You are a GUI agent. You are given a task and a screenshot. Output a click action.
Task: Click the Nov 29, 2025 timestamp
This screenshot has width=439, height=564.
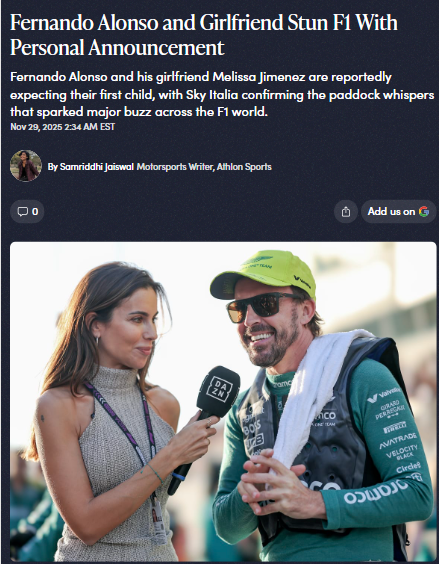point(63,127)
